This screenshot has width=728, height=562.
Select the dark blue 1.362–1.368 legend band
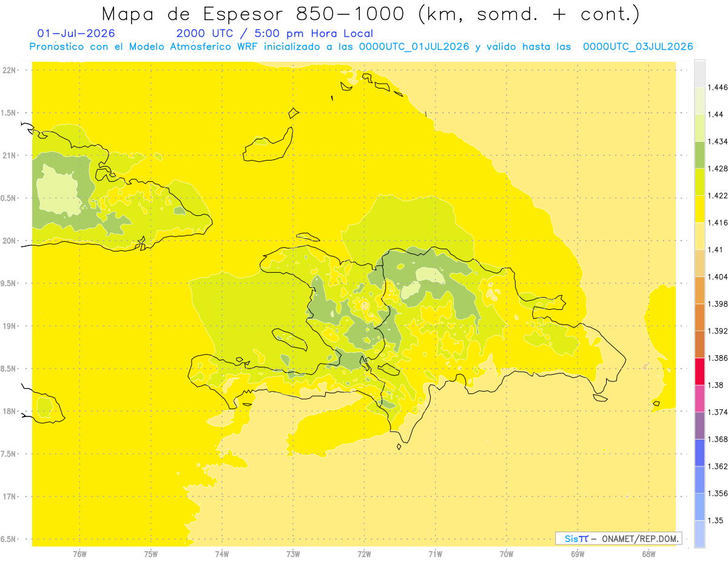pos(699,452)
